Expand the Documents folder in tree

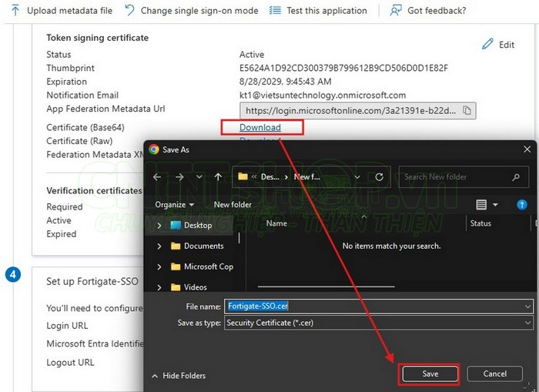[159, 246]
